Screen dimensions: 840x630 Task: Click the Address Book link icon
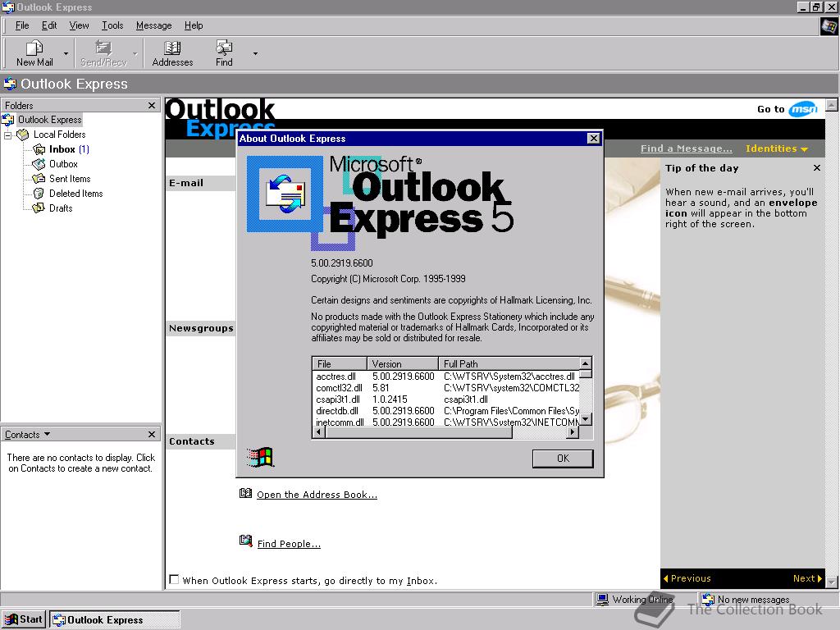tap(245, 493)
